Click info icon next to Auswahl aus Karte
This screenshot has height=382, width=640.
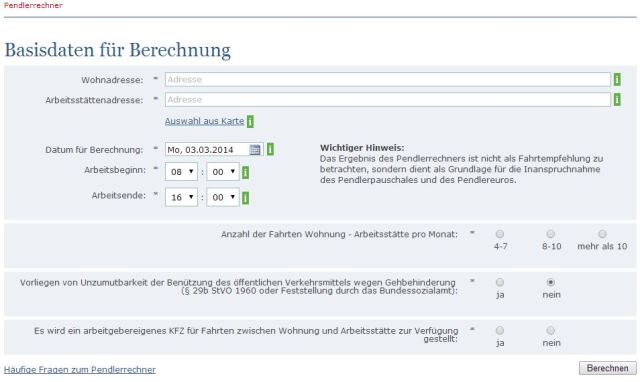(x=250, y=121)
